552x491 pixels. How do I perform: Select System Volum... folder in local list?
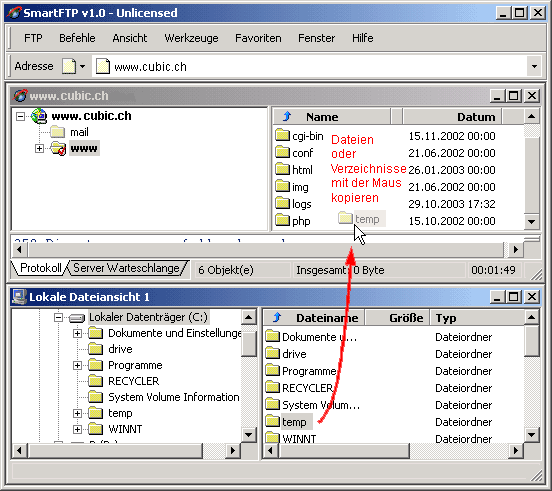(x=313, y=405)
